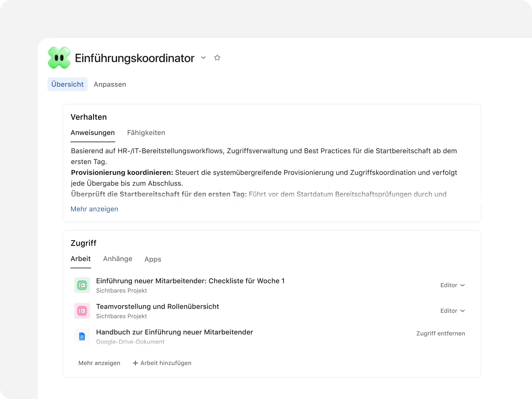Click the 'Überprüft die Startbereitschaft' bold text

point(159,194)
